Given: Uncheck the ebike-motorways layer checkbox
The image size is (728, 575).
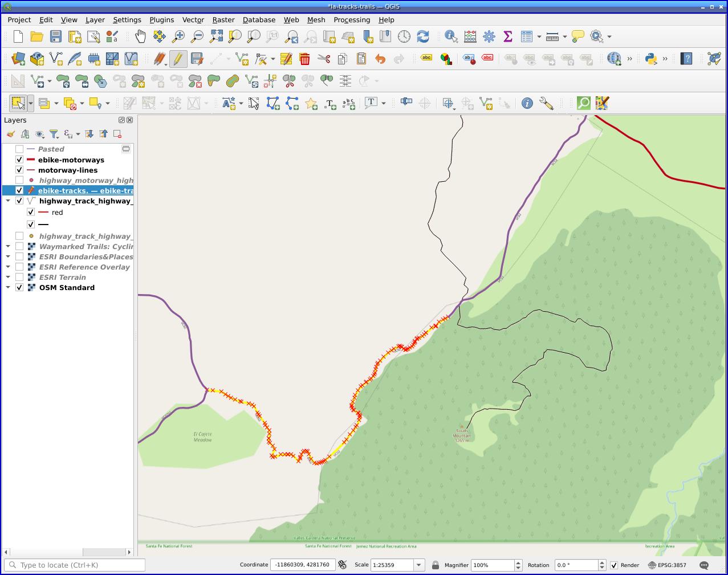Looking at the screenshot, I should pyautogui.click(x=19, y=160).
